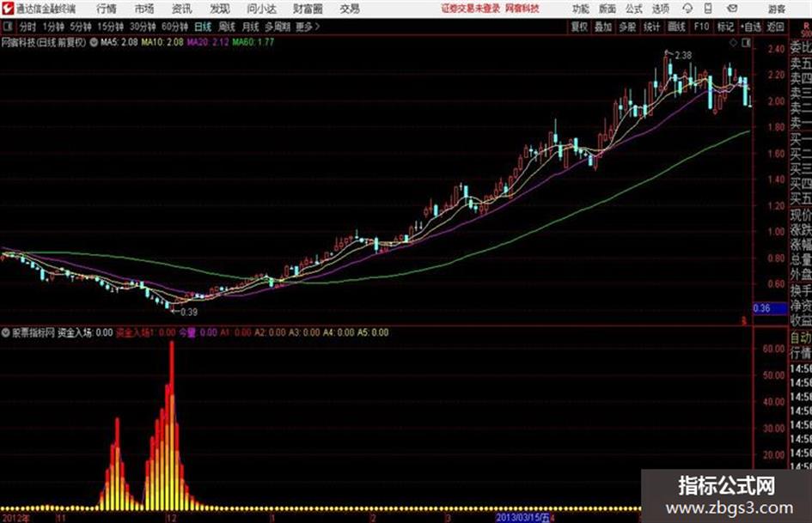The width and height of the screenshot is (812, 523).
Task: Click the 2.38 high price marker
Action: pyautogui.click(x=683, y=55)
